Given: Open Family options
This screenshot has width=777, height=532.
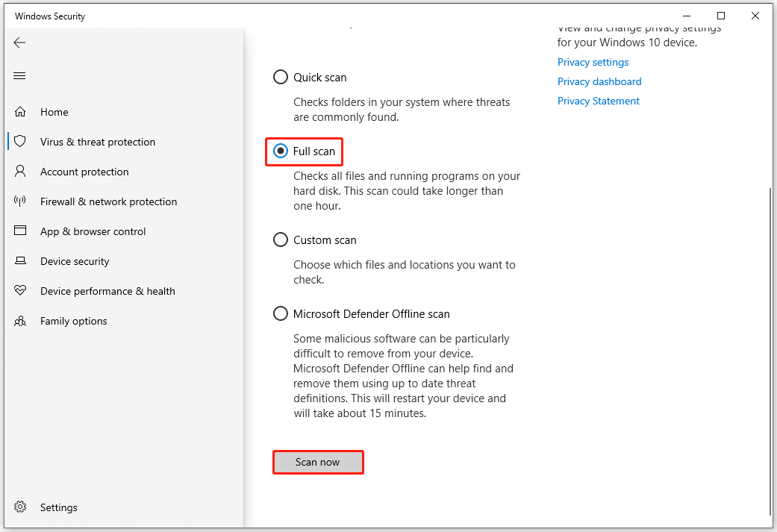Looking at the screenshot, I should (x=75, y=321).
